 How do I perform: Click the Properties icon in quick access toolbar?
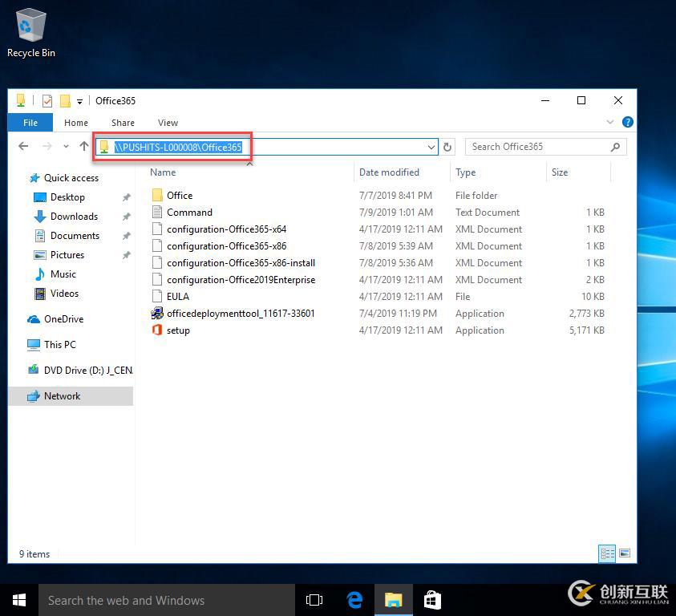(47, 101)
